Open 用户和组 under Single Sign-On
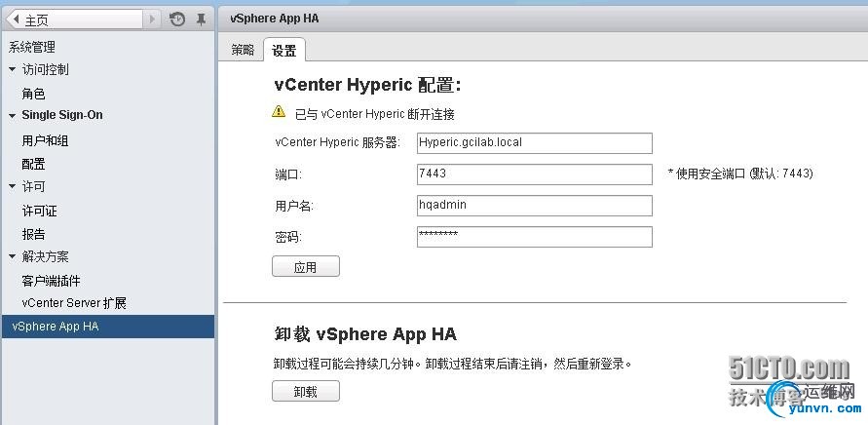The image size is (868, 425). [x=45, y=140]
